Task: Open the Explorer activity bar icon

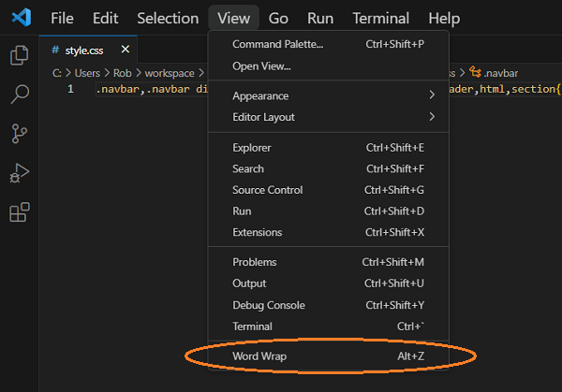Action: (20, 55)
